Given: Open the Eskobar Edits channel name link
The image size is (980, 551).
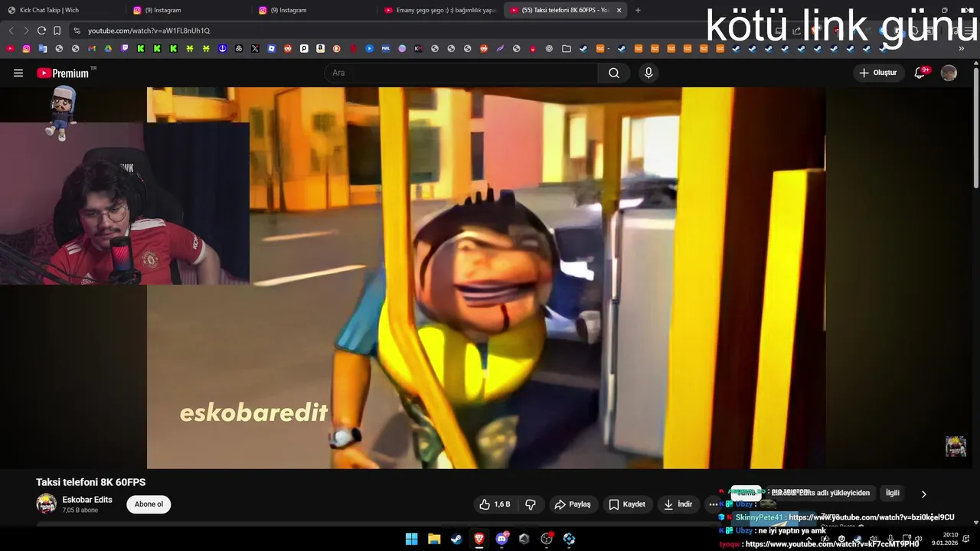Looking at the screenshot, I should pos(87,500).
